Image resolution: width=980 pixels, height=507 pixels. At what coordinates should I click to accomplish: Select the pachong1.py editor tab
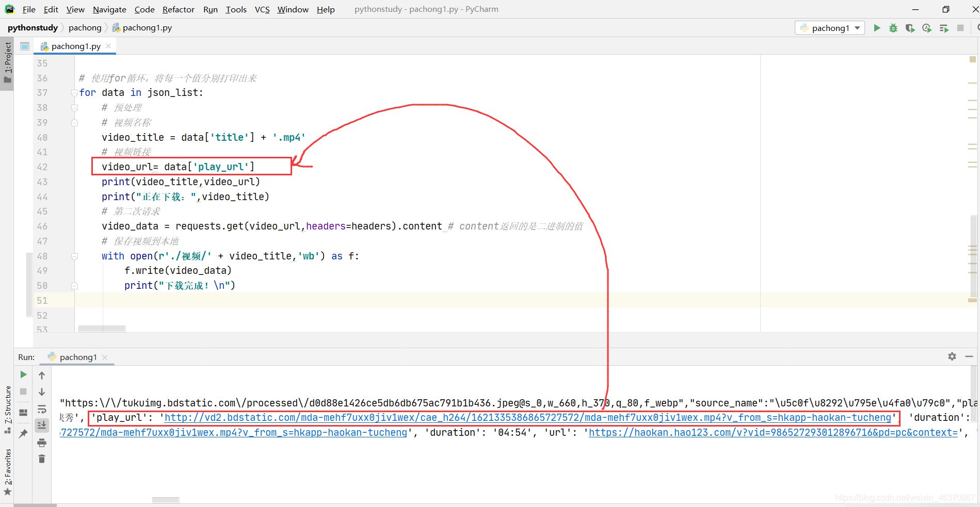pyautogui.click(x=75, y=46)
